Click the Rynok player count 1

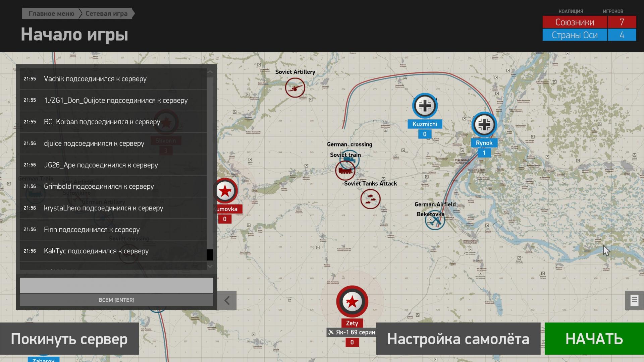pos(484,153)
